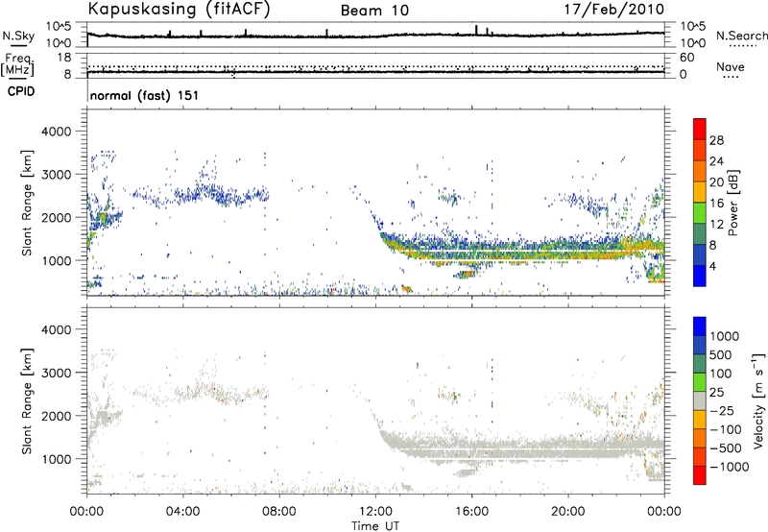The width and height of the screenshot is (768, 532).
Task: Click the left '10^5' noise scale label
Action: point(59,26)
